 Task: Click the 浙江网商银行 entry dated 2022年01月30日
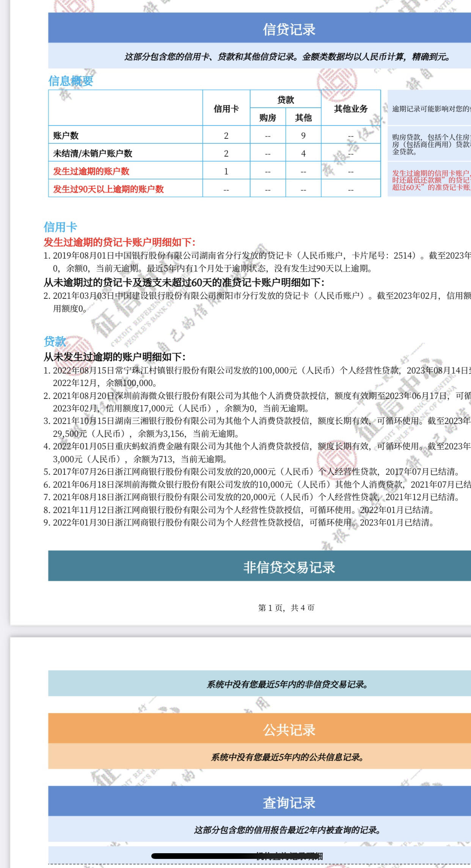coord(239,523)
